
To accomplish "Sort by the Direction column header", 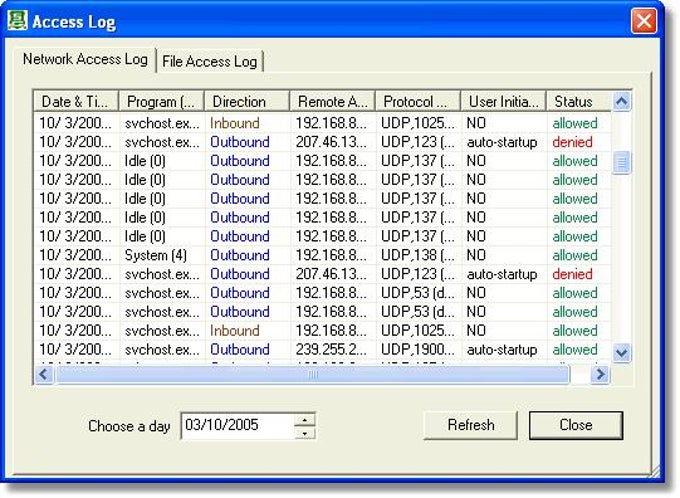I will click(x=247, y=102).
